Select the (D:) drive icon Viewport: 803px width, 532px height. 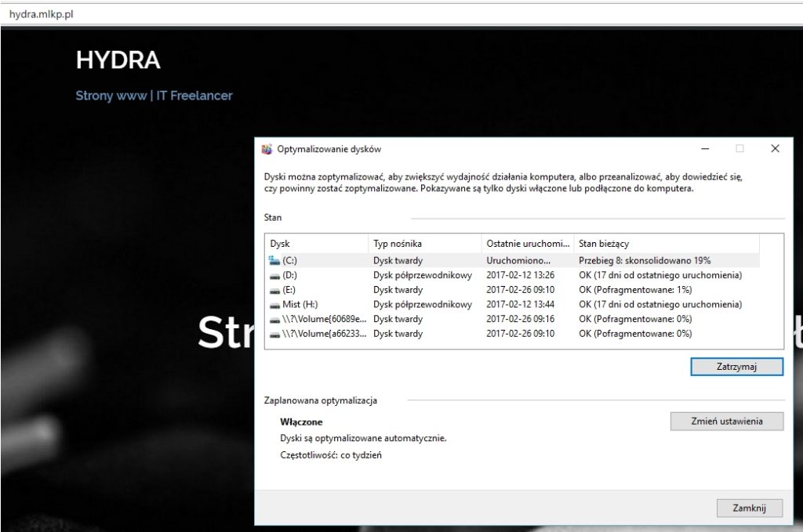point(274,276)
